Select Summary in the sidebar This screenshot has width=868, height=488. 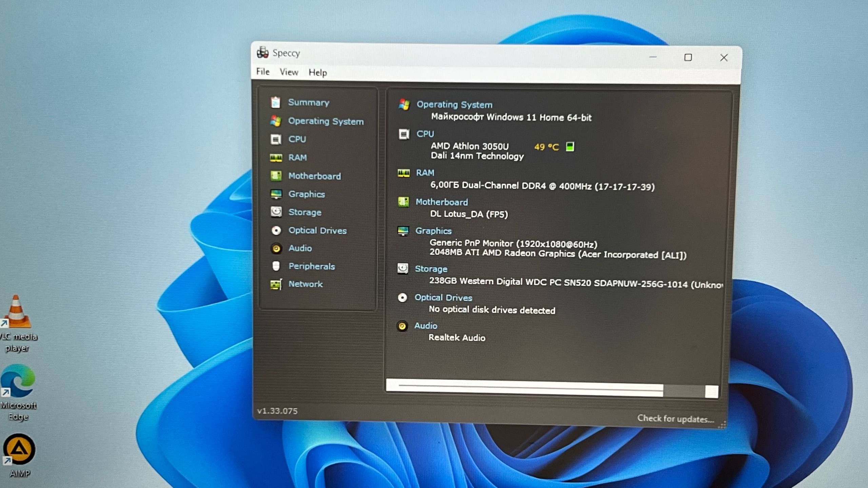click(309, 102)
